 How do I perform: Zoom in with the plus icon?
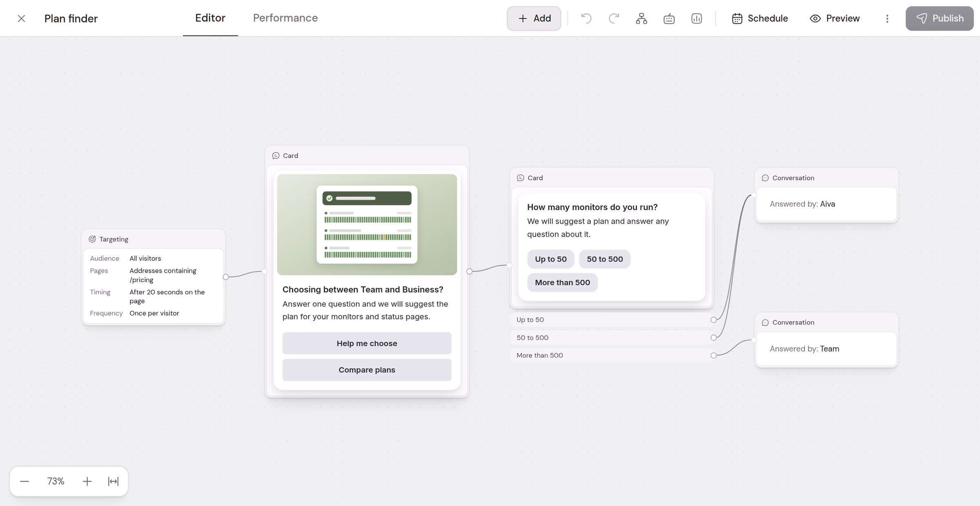pyautogui.click(x=87, y=481)
